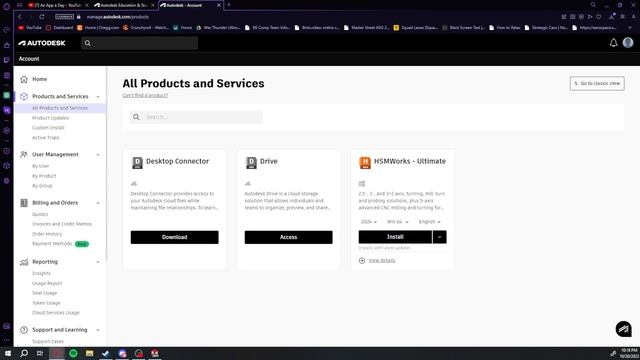
Task: Open Spotify from the taskbar
Action: pyautogui.click(x=73, y=353)
